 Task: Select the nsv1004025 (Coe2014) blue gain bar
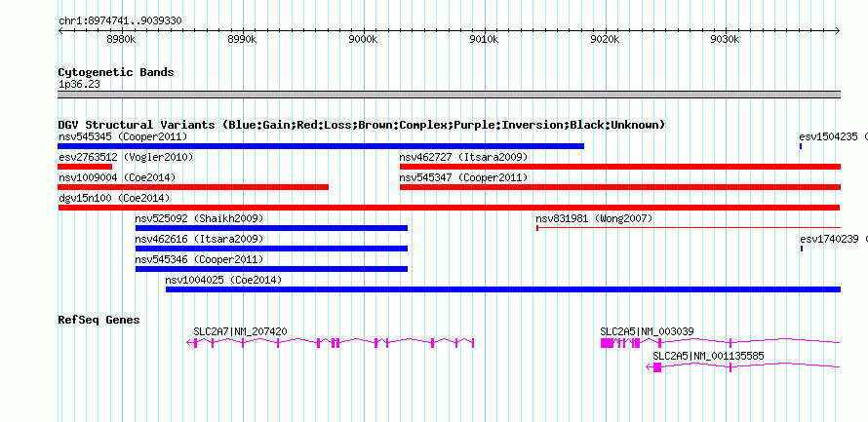click(503, 289)
